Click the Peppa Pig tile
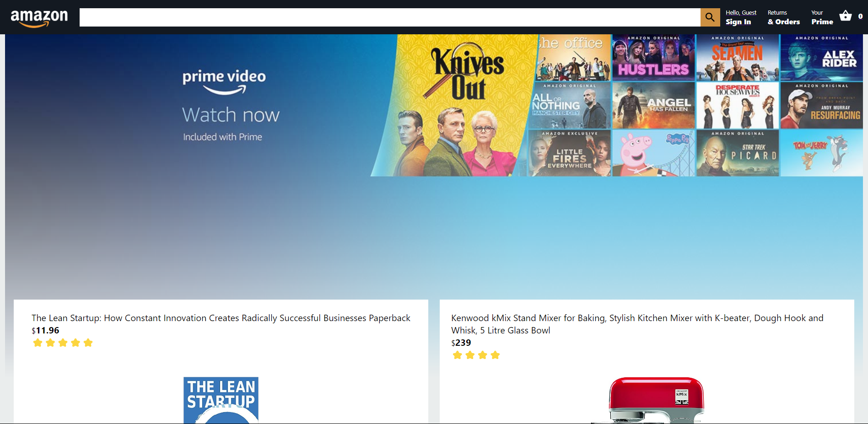The width and height of the screenshot is (868, 424). click(x=653, y=153)
